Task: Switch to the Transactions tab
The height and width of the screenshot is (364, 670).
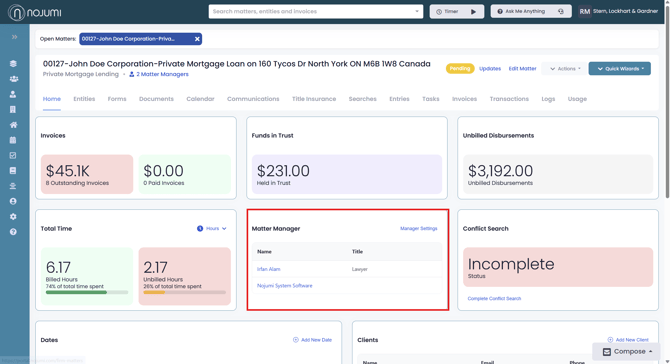Action: (x=509, y=99)
